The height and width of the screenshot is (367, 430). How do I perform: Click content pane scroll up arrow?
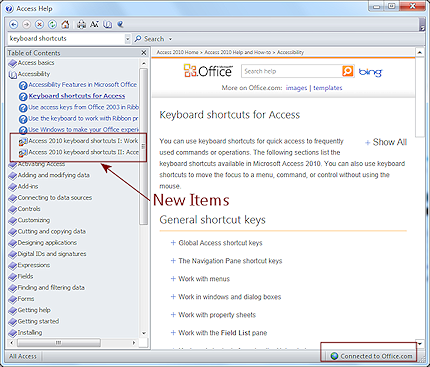pyautogui.click(x=420, y=53)
